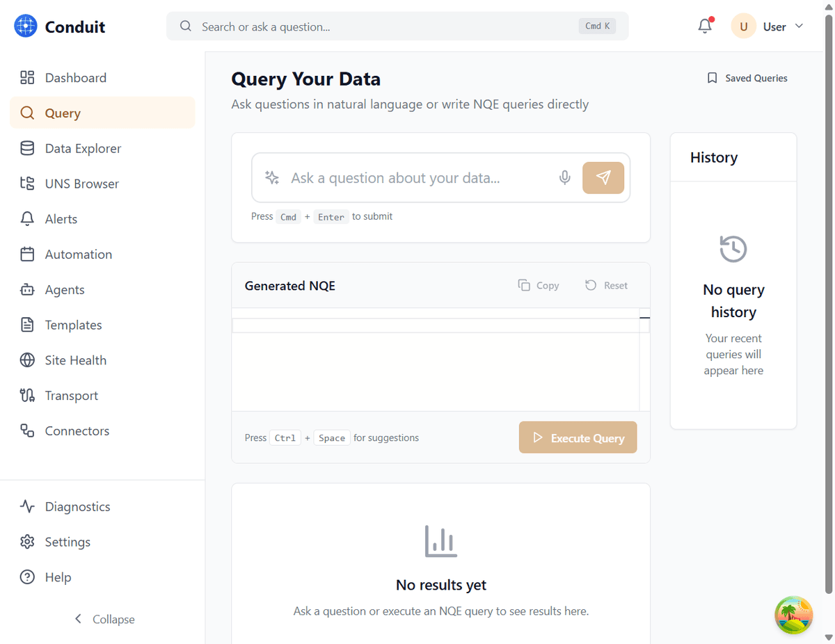Click the Execute Query button

(x=578, y=437)
